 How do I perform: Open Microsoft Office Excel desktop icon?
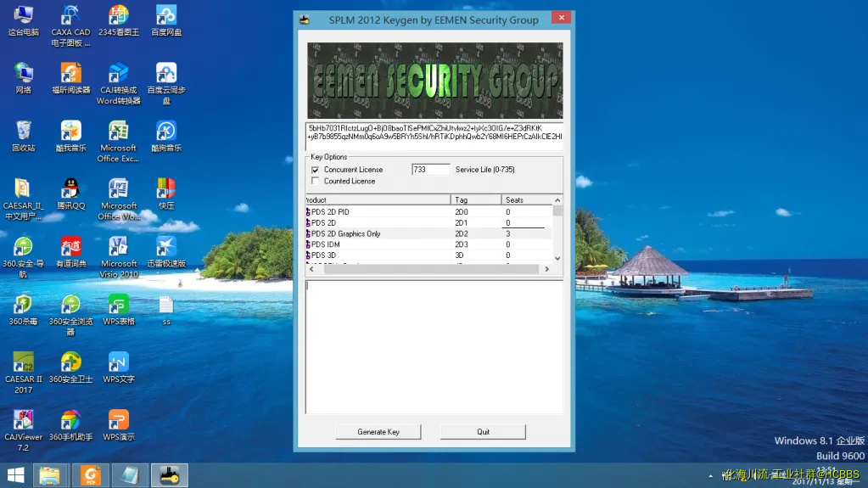click(119, 142)
